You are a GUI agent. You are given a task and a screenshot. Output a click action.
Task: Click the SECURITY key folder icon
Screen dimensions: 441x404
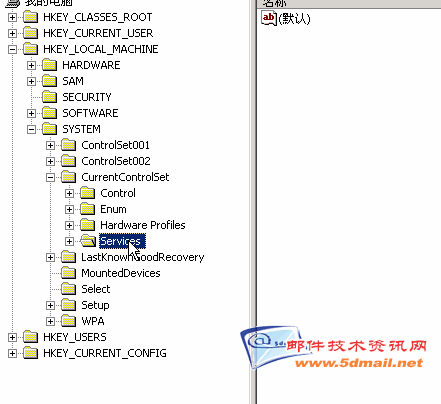(50, 97)
